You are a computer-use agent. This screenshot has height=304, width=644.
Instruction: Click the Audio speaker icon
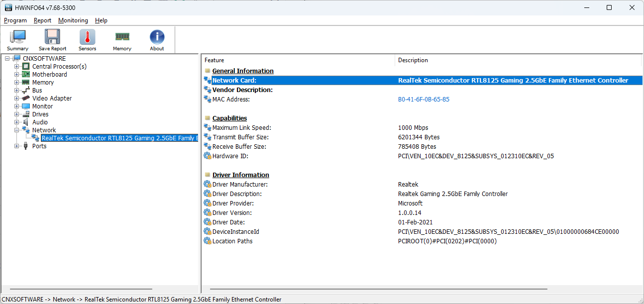click(25, 122)
